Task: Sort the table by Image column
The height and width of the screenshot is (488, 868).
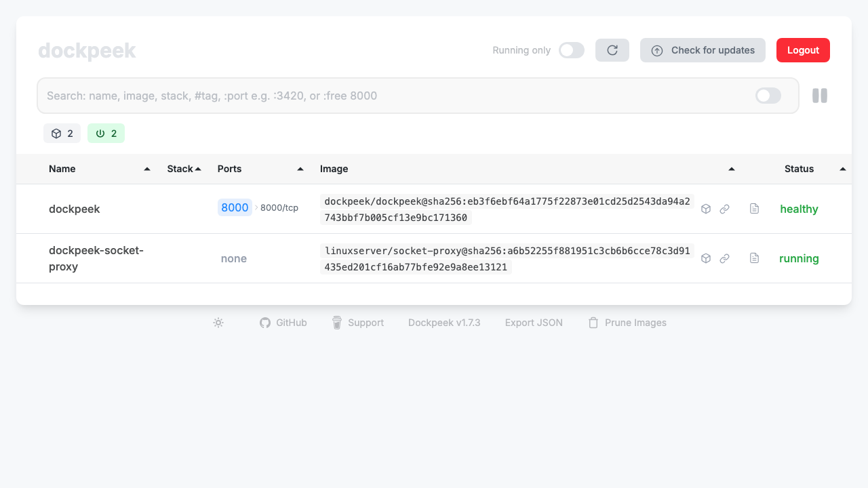Action: (x=528, y=169)
